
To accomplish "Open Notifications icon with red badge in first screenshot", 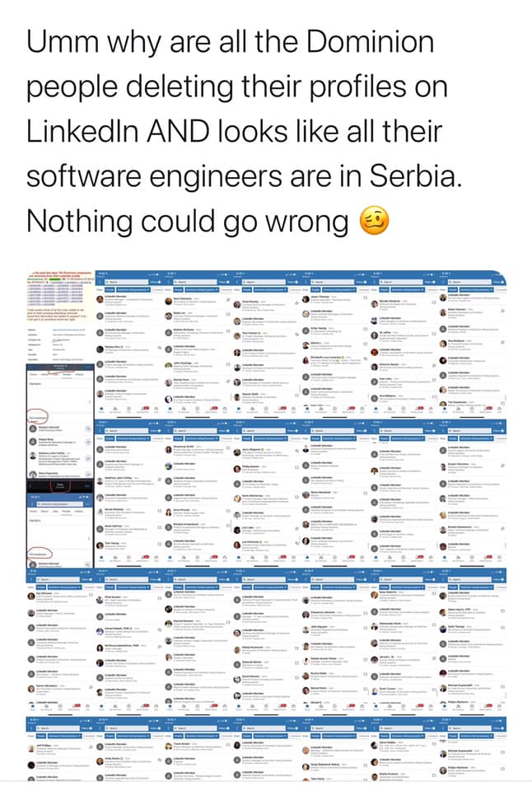I will click(x=144, y=408).
